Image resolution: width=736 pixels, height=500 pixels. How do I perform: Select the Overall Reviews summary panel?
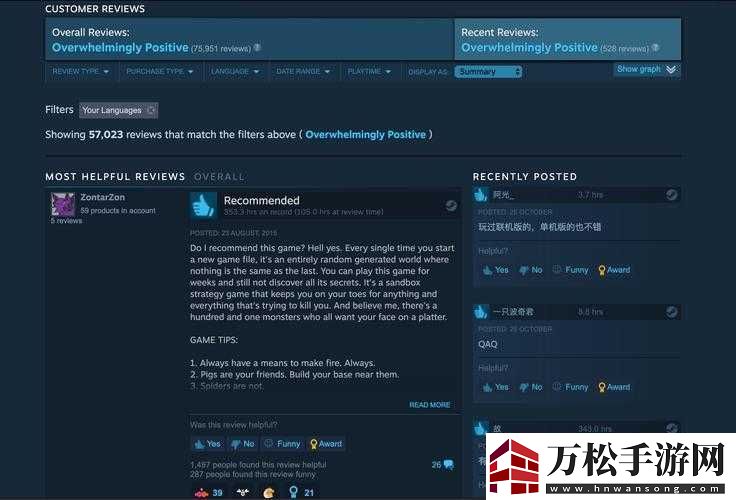(250, 39)
